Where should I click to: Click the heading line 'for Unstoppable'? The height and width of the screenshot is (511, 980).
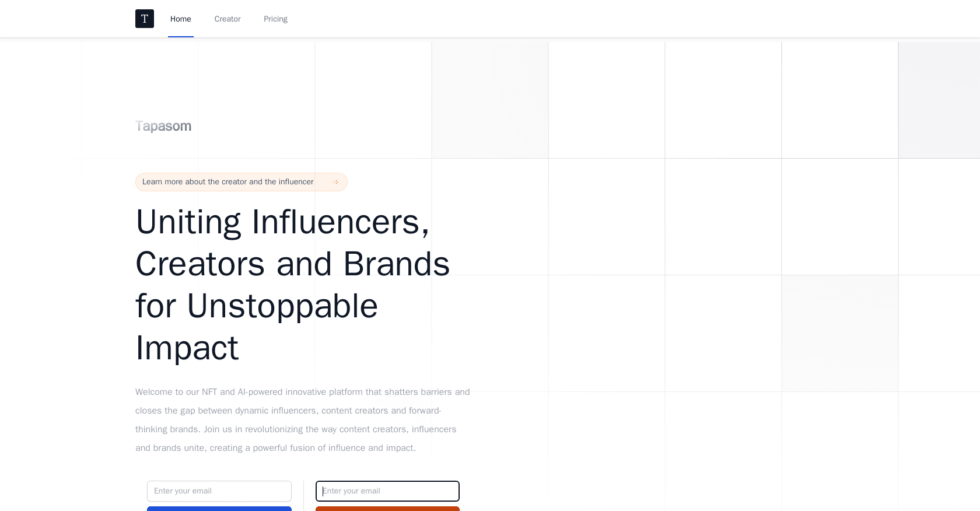[257, 306]
